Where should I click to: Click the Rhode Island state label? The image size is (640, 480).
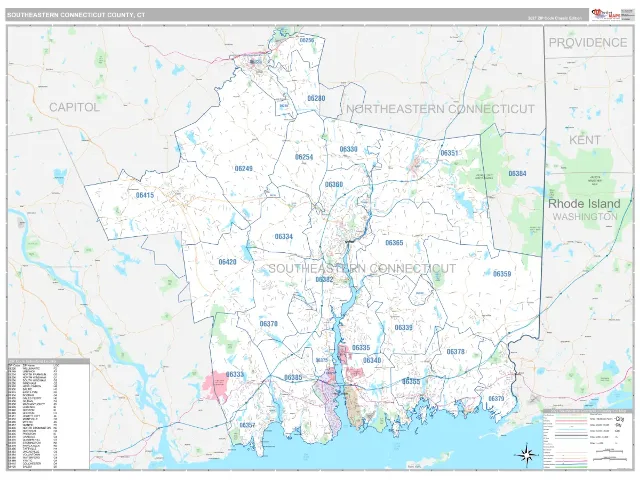pyautogui.click(x=584, y=204)
